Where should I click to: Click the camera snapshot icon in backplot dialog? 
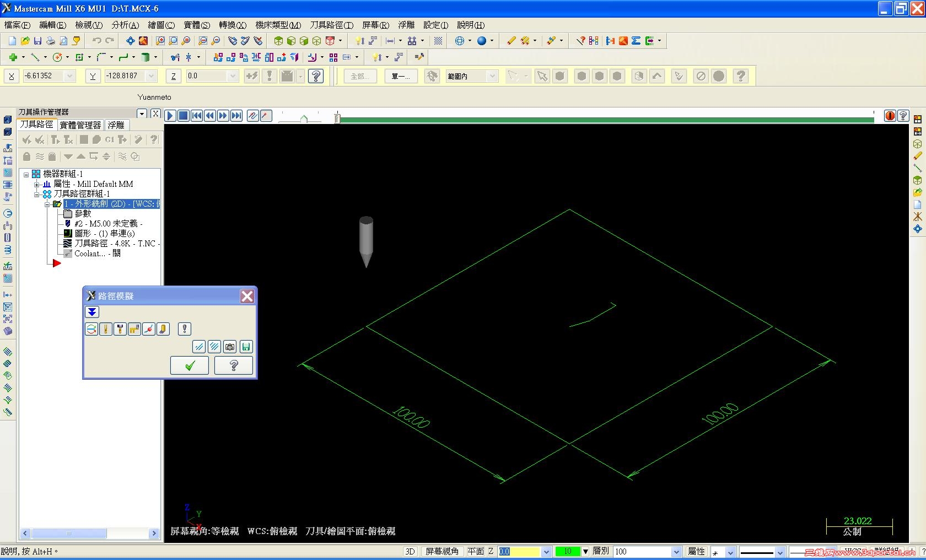point(230,347)
